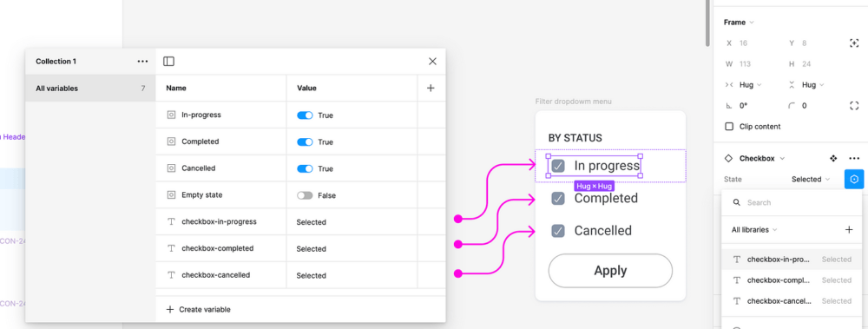The width and height of the screenshot is (868, 329).
Task: Close the variables modal
Action: (432, 62)
